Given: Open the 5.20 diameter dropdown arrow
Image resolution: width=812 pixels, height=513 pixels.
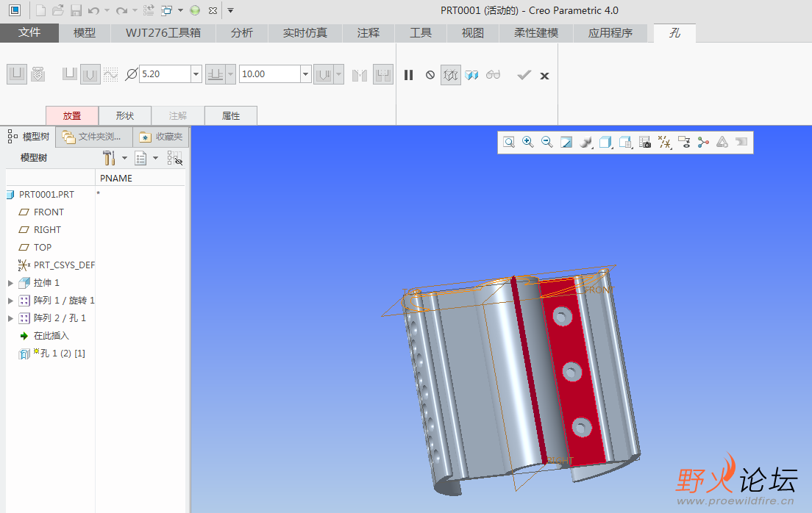Looking at the screenshot, I should click(x=196, y=74).
